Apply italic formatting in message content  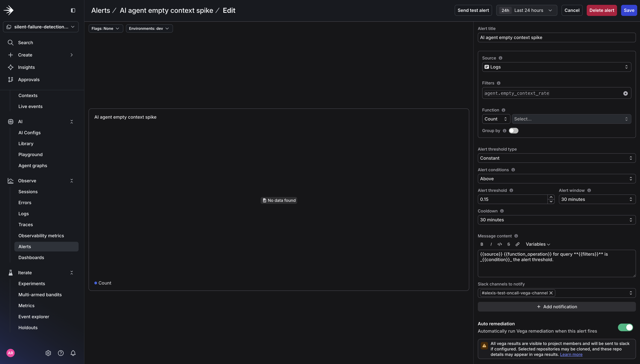[491, 244]
